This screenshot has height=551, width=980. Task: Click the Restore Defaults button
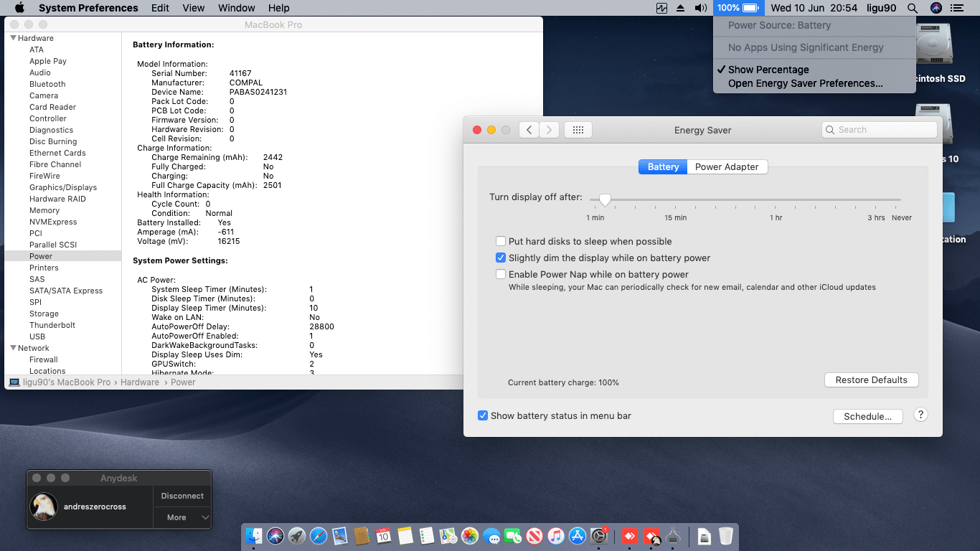click(871, 380)
